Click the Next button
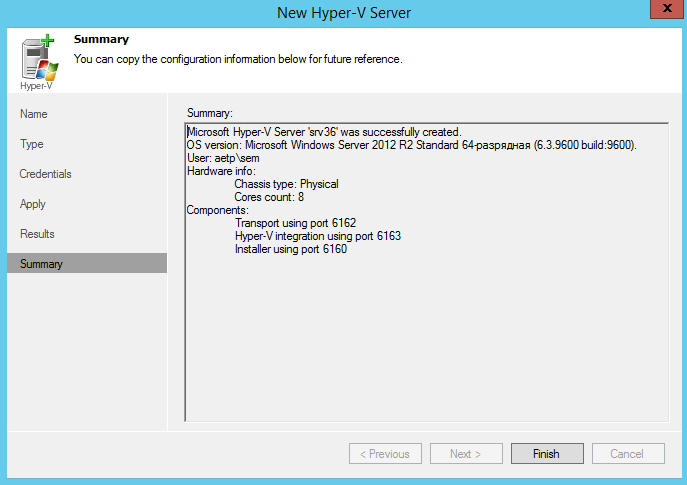 466,453
